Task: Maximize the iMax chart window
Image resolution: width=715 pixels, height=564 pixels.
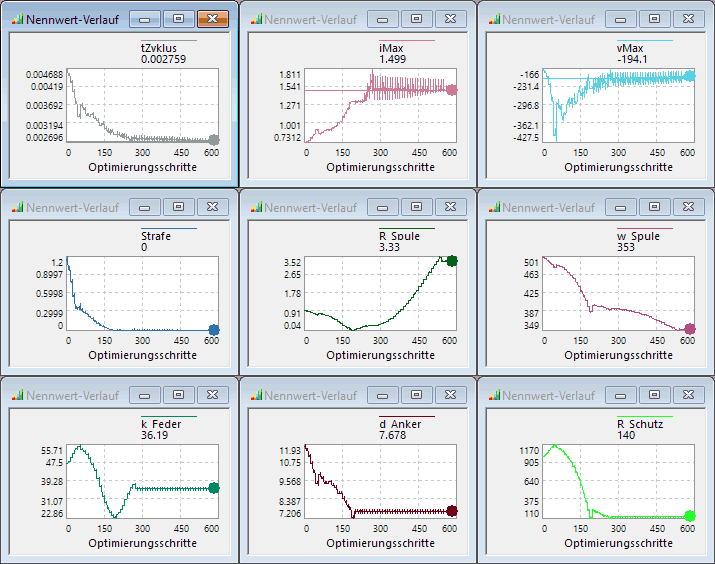Action: (x=416, y=19)
